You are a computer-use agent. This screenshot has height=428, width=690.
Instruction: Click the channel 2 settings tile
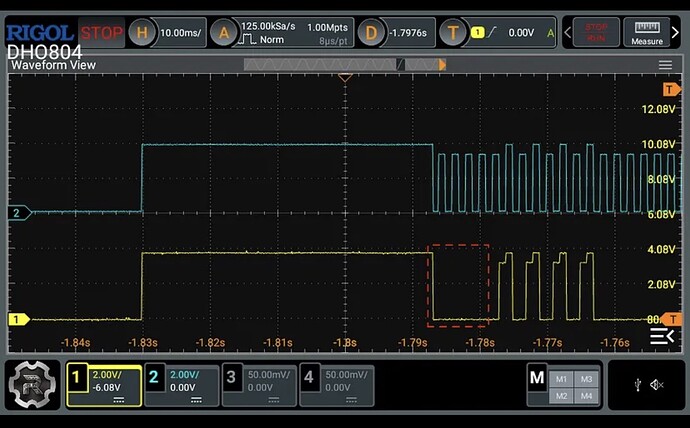coord(181,385)
